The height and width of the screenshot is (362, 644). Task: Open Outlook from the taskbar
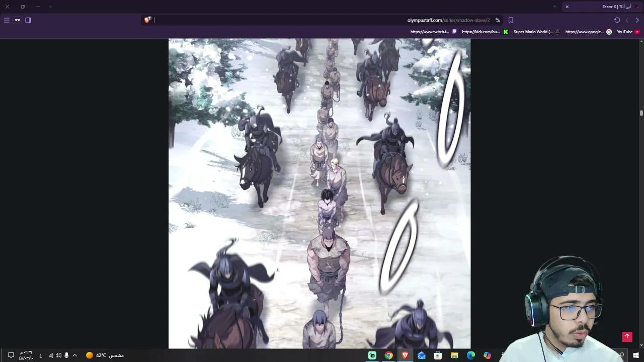[x=422, y=355]
